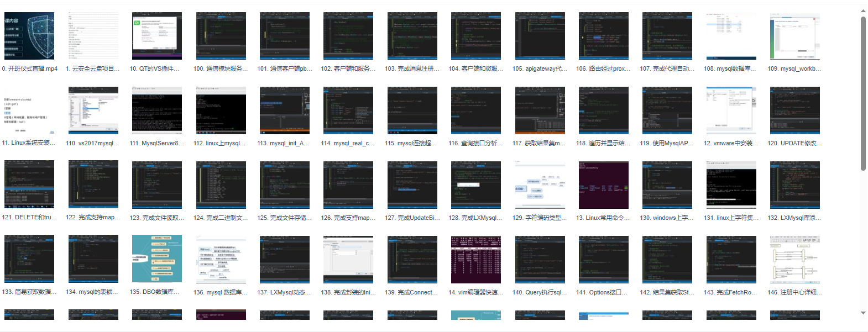
Task: Open the sequence diagram thumbnail '146. 注册中心详细...'
Action: coord(795,260)
